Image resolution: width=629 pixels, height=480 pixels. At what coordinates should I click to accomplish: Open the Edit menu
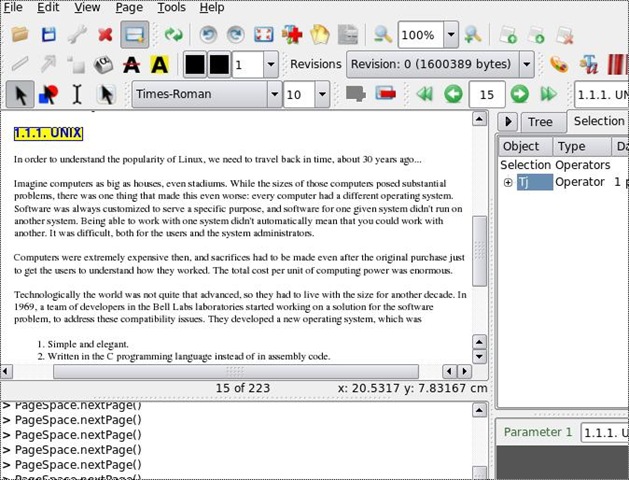click(48, 7)
